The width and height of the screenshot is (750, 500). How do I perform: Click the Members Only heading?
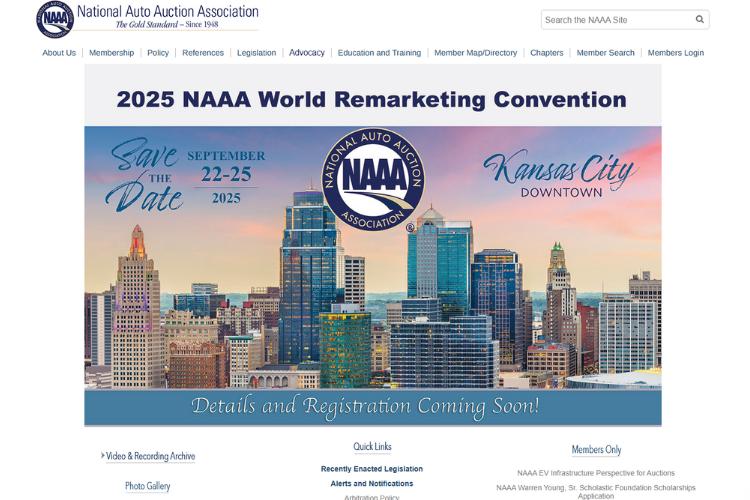[x=596, y=450]
